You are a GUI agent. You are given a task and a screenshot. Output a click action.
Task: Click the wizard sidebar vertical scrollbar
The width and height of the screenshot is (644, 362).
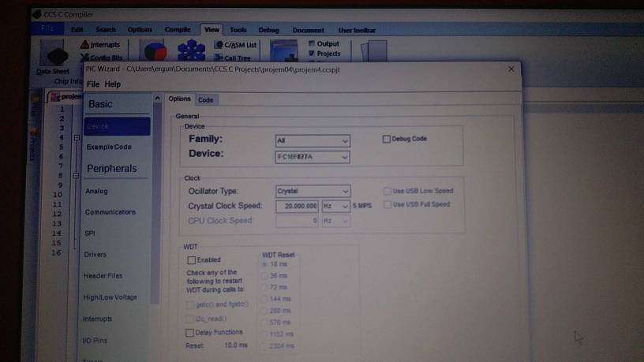coord(156,203)
